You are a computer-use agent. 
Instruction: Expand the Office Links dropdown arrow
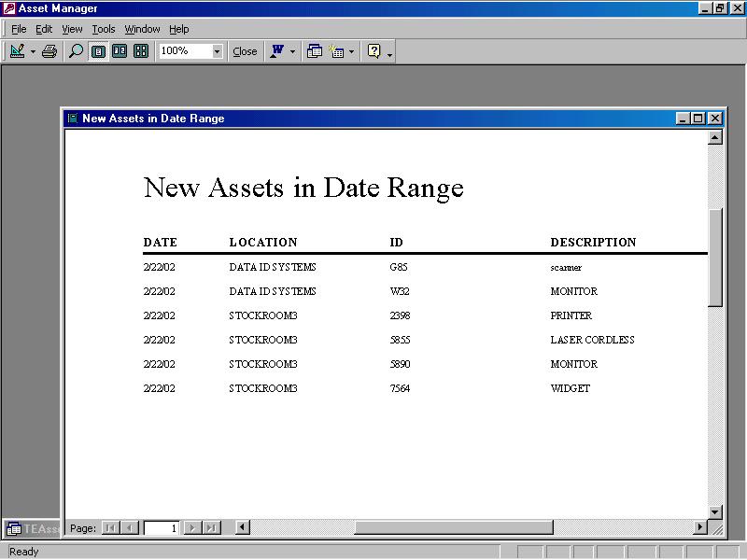[292, 51]
